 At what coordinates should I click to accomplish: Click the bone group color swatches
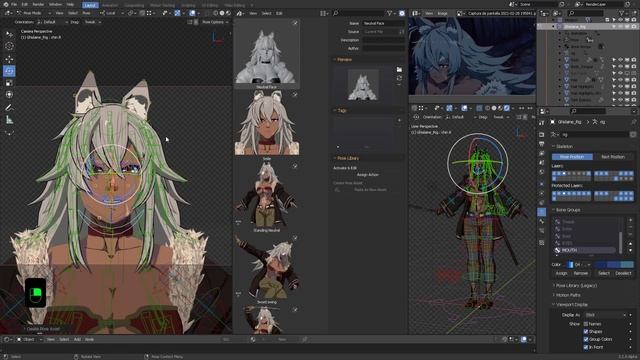click(613, 264)
